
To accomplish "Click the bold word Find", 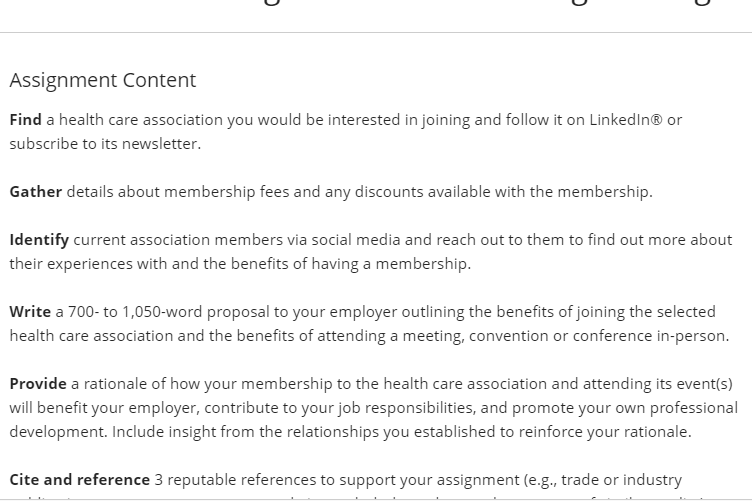I will (25, 119).
